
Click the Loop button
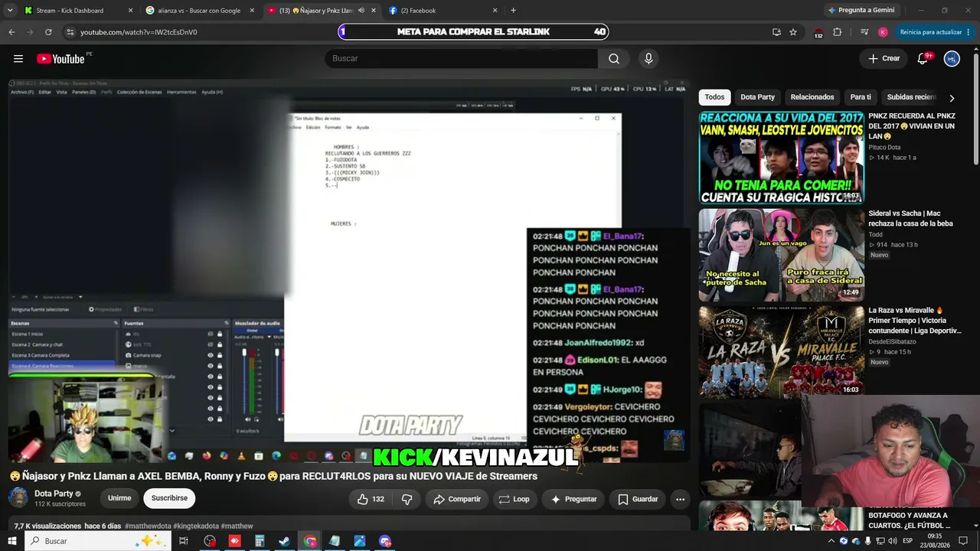click(x=514, y=499)
